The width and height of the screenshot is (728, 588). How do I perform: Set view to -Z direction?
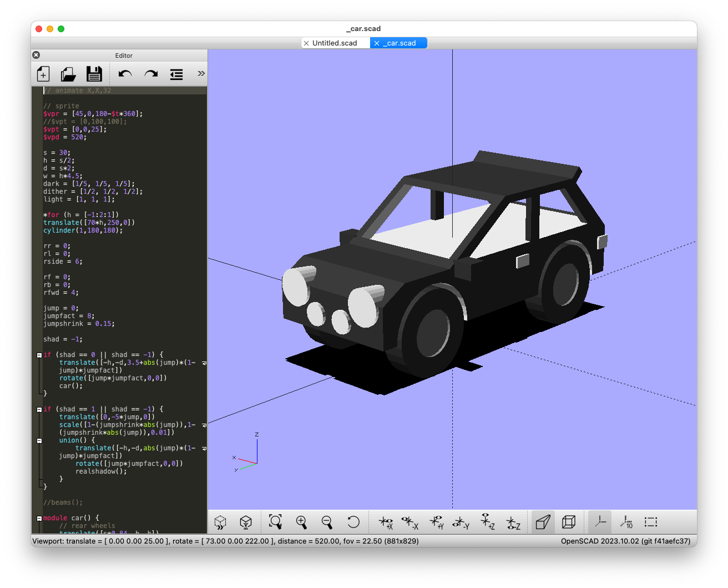coord(513,522)
